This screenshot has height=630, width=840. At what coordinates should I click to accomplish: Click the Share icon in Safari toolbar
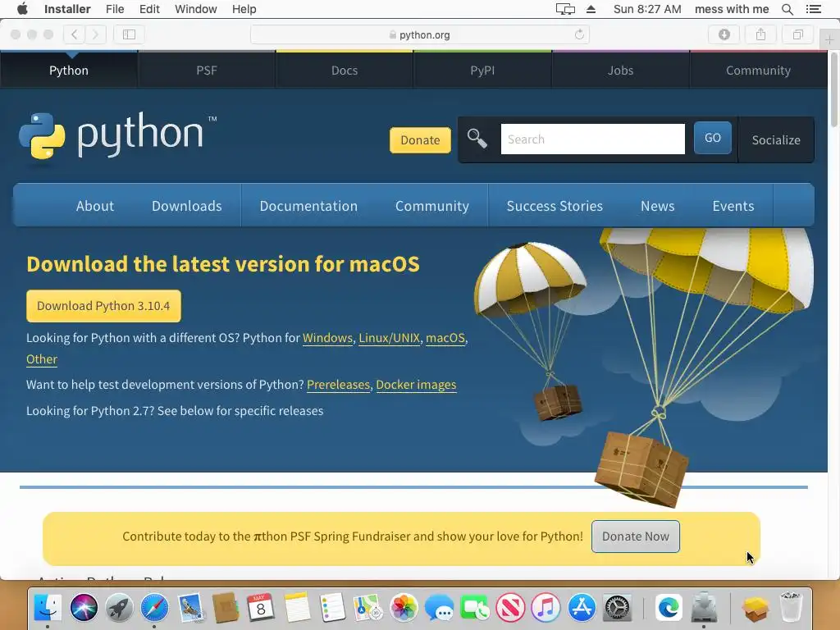760,34
